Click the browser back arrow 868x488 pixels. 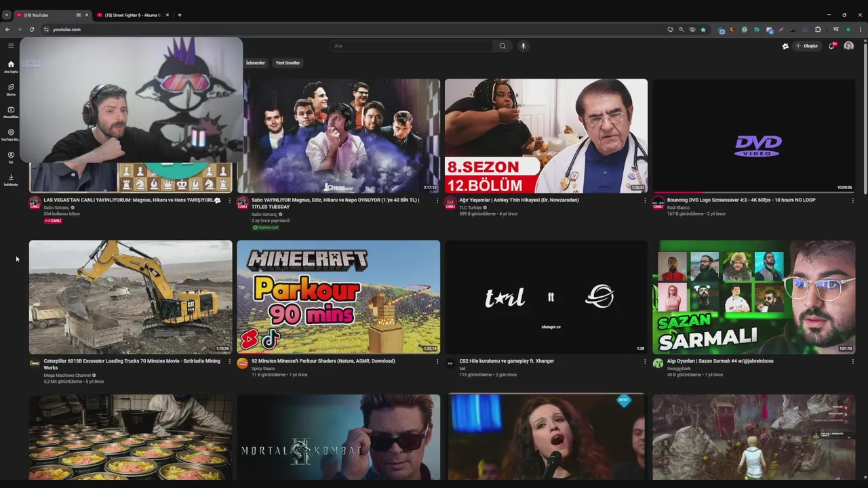pyautogui.click(x=7, y=29)
